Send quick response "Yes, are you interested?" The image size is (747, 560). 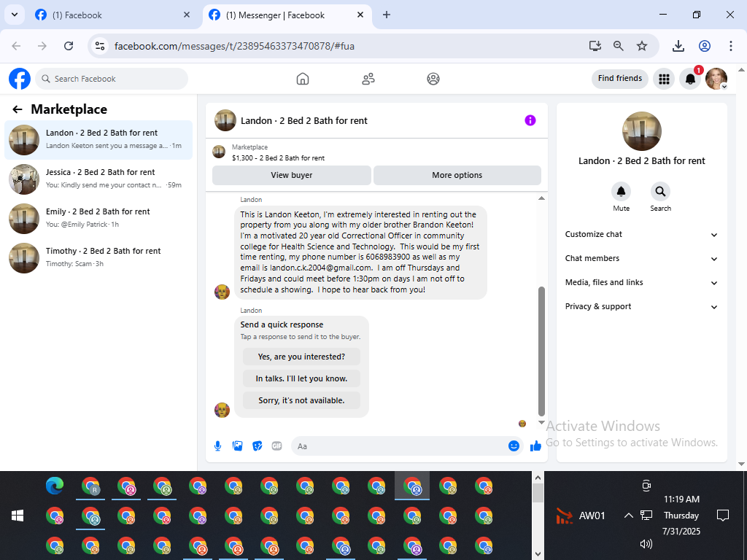(301, 357)
